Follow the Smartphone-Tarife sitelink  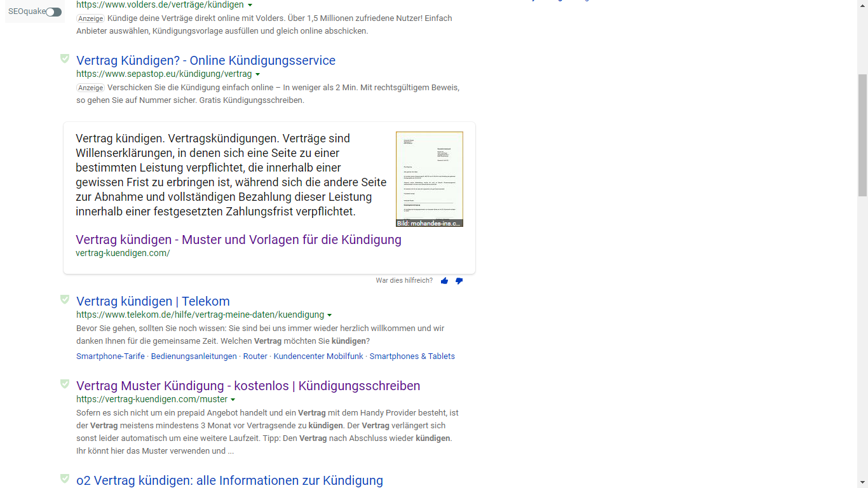pos(111,356)
